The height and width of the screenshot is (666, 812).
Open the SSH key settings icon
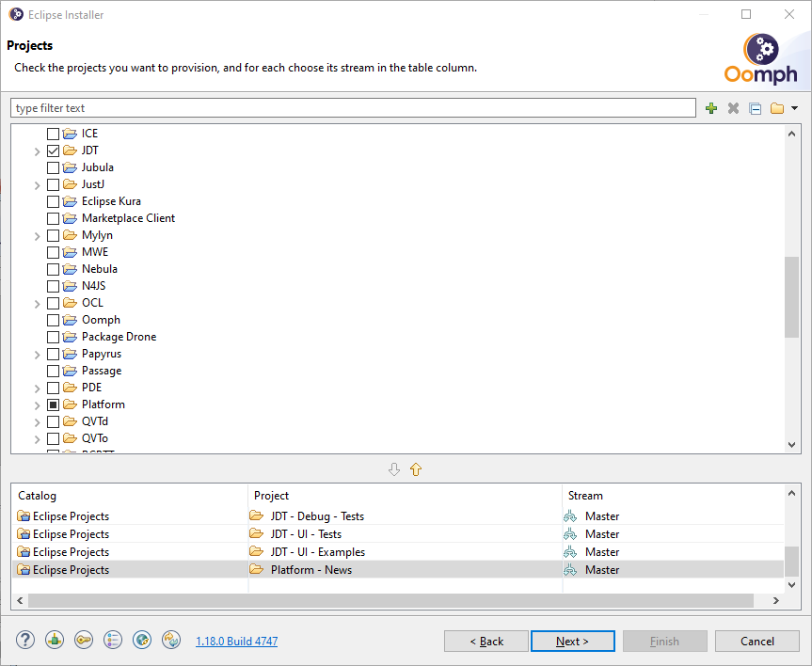pyautogui.click(x=84, y=640)
